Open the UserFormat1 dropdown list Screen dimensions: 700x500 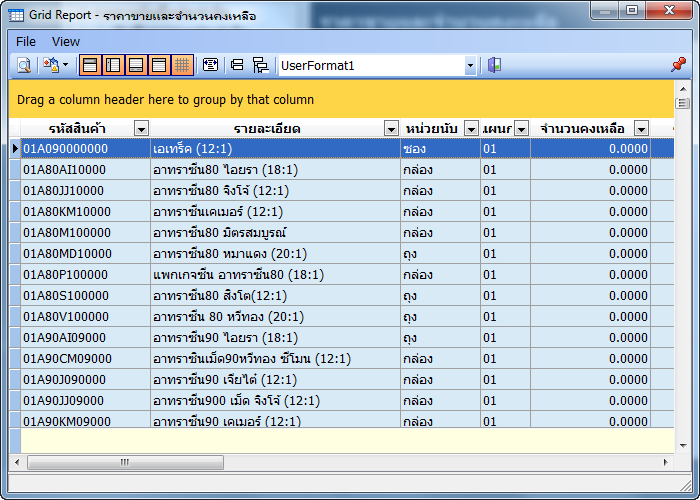point(470,66)
